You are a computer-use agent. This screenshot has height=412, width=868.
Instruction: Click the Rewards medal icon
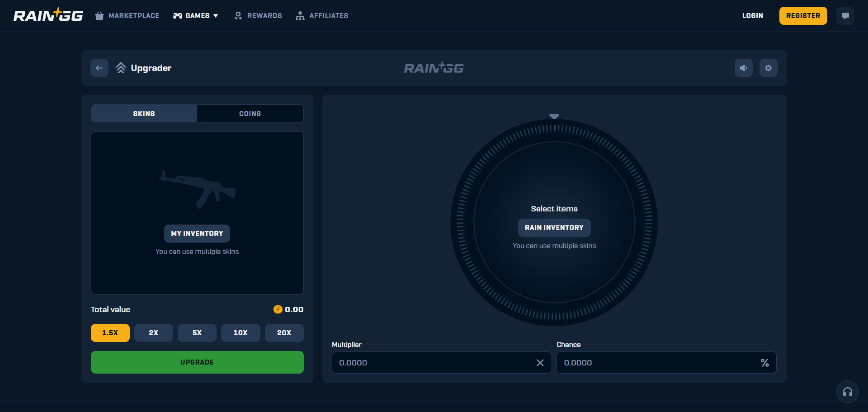pyautogui.click(x=238, y=16)
